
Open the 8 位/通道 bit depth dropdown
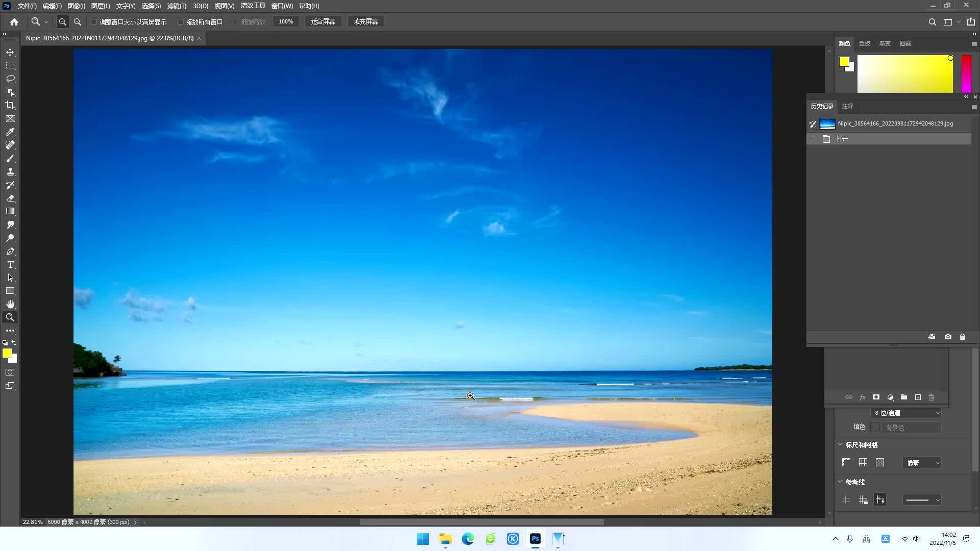906,413
